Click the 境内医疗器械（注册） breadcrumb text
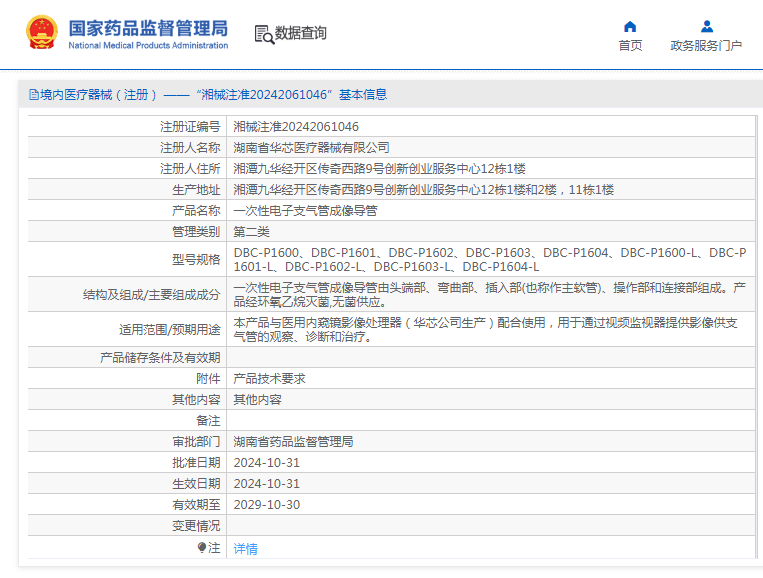This screenshot has height=578, width=763. click(x=99, y=94)
